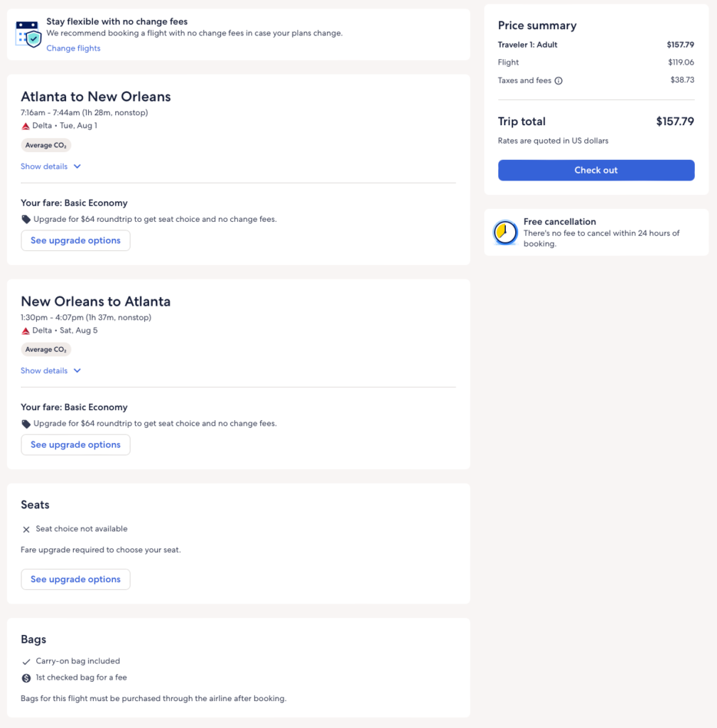The width and height of the screenshot is (717, 728).
Task: Click Average CO₂ badge on Atlanta departure flight
Action: pos(46,145)
